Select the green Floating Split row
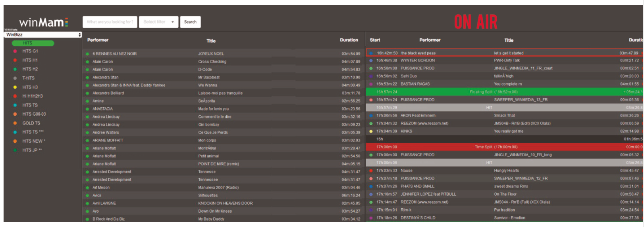This screenshot has height=227, width=644. (x=493, y=92)
